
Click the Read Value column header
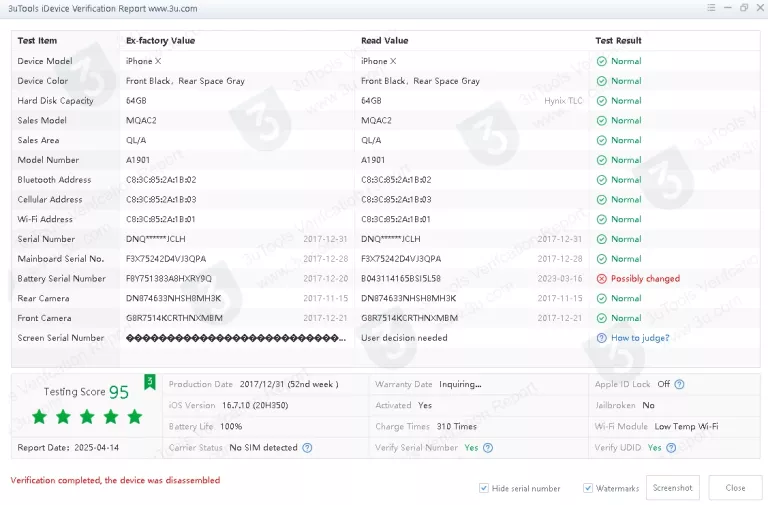click(x=384, y=41)
